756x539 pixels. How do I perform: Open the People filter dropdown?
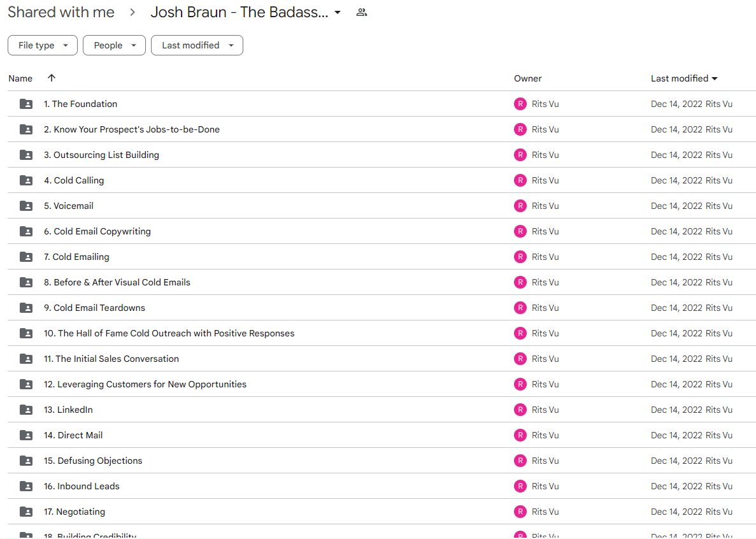click(x=114, y=45)
